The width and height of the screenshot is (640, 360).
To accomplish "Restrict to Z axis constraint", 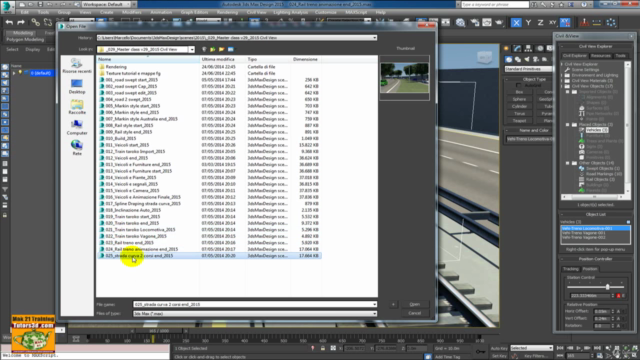I will pos(540,23).
